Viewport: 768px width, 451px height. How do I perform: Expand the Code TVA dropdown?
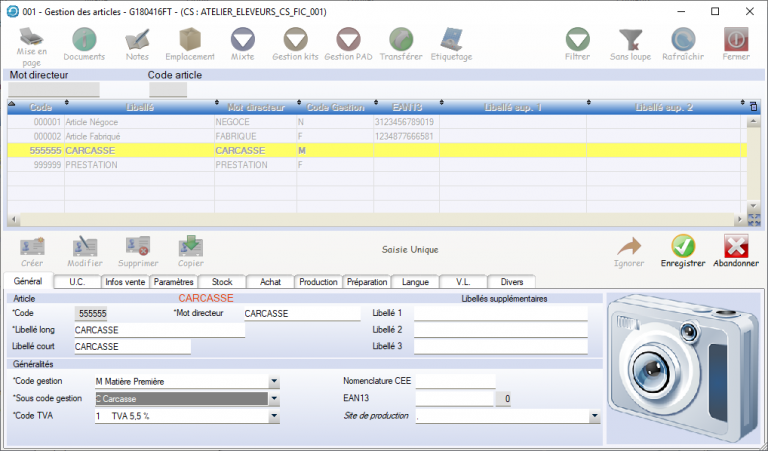(274, 416)
